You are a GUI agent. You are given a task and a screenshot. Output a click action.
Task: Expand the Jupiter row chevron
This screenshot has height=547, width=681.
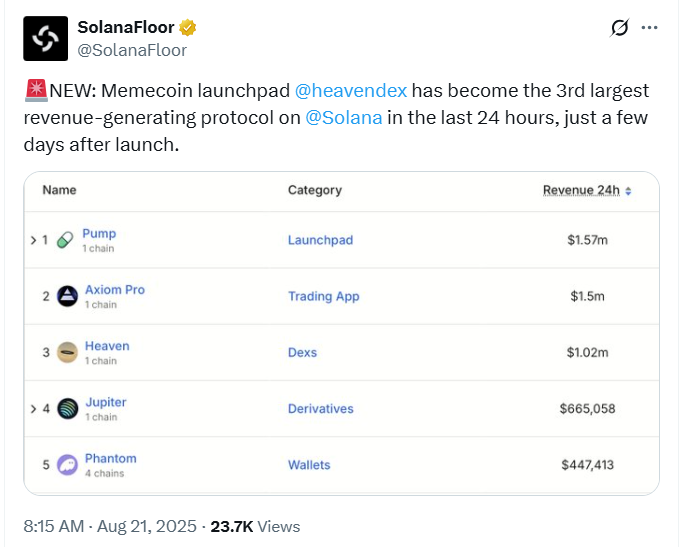point(32,408)
